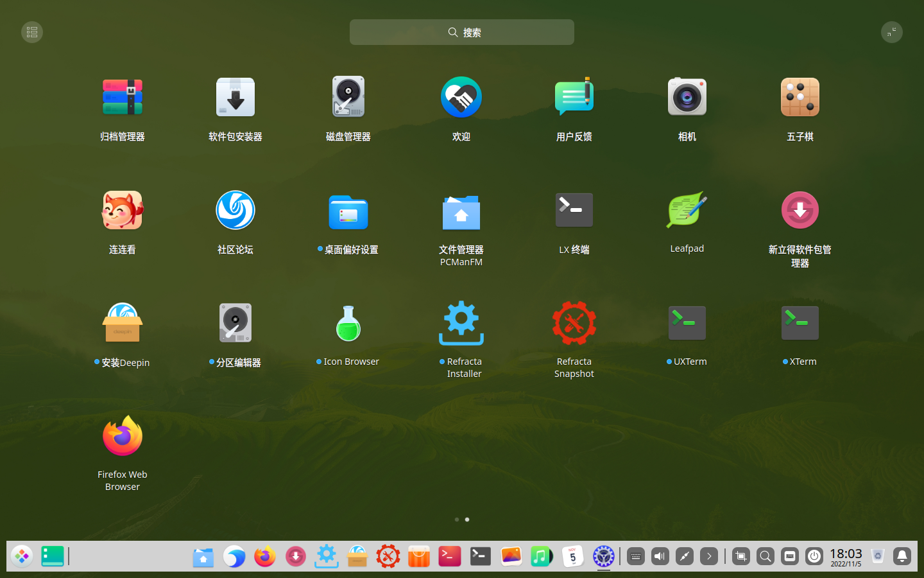Open 分区编辑器 partition editor
The height and width of the screenshot is (578, 924).
point(235,324)
